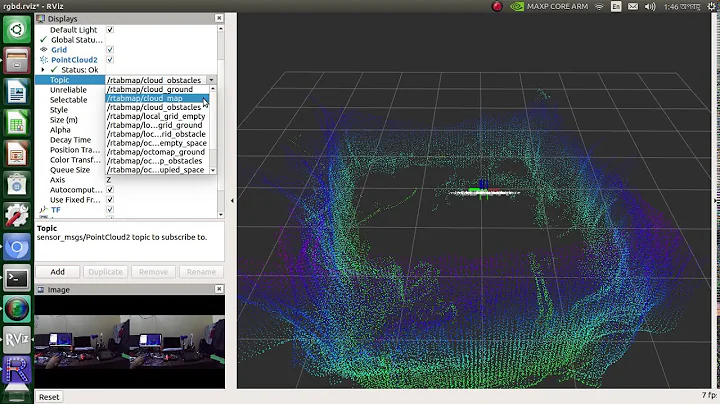Choose /rtabmap/loc...rid_obstacle topic entry
This screenshot has height=404, width=720.
pyautogui.click(x=157, y=134)
